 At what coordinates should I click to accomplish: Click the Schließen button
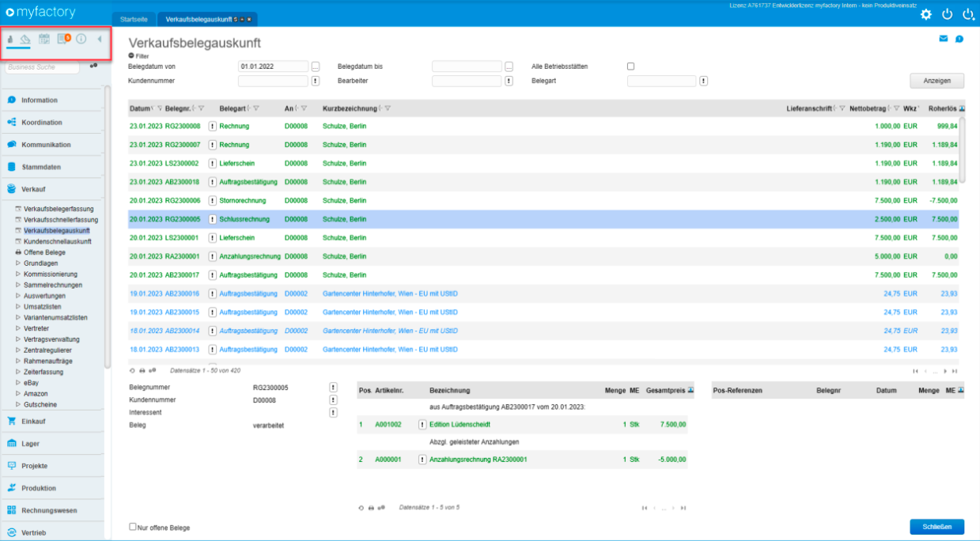click(x=937, y=527)
